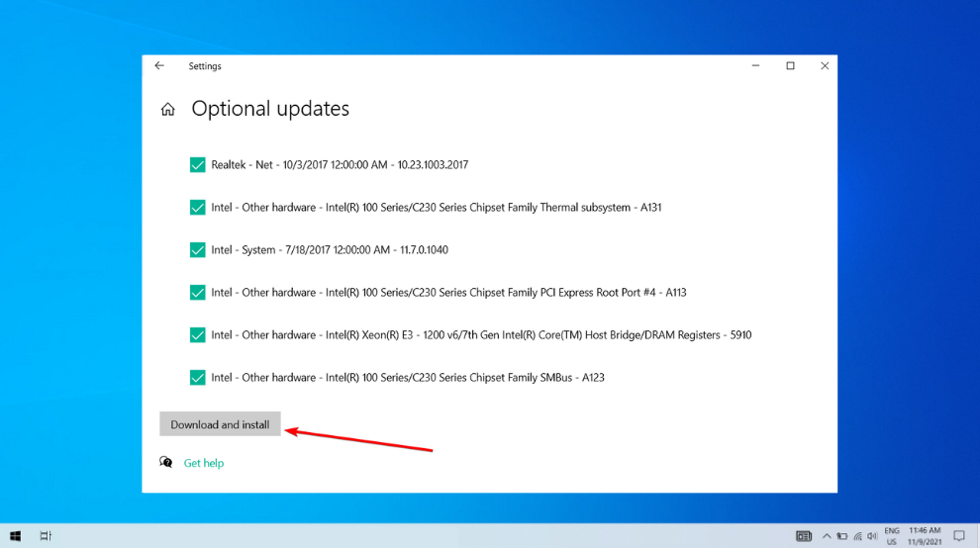Click the text 'Intel - System - 7/18/2017'

tap(268, 250)
